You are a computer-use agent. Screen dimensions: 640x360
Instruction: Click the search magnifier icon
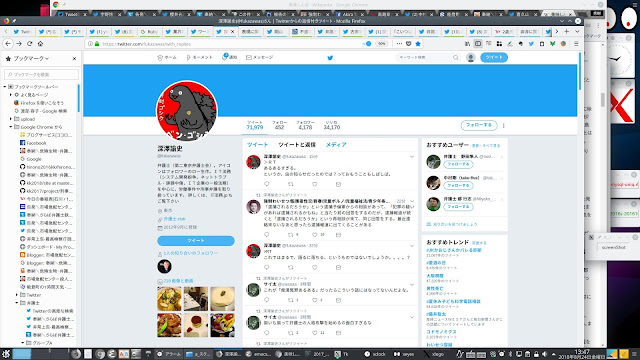coord(456,58)
